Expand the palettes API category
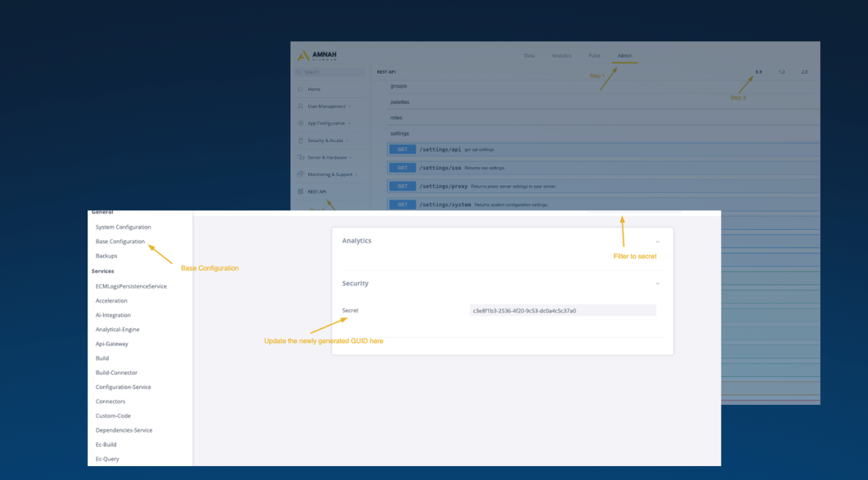 coord(399,102)
